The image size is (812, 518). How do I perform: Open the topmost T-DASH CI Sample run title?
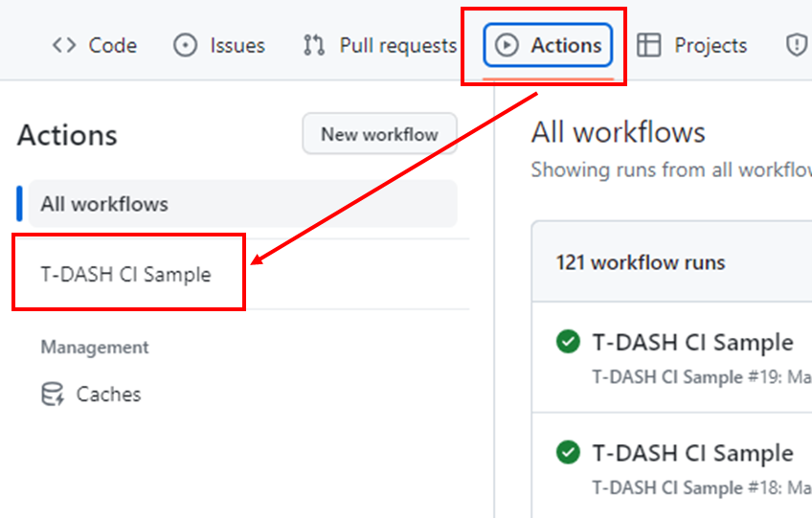pos(692,342)
